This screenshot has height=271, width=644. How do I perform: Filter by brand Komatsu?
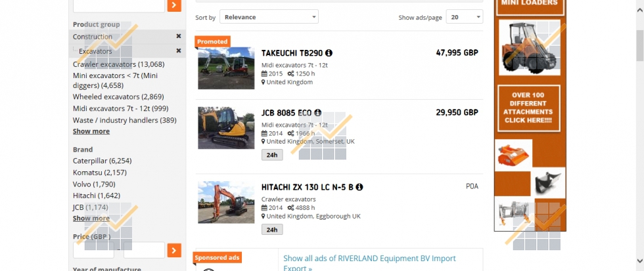point(100,172)
